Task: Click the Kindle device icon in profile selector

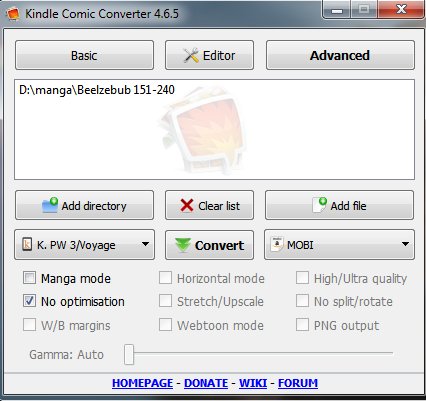Action: (27, 244)
